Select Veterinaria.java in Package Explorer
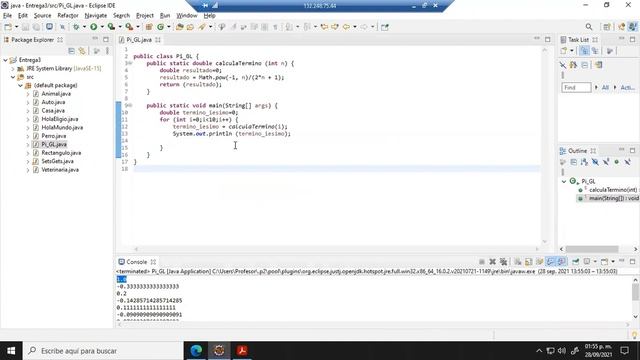 [60, 169]
